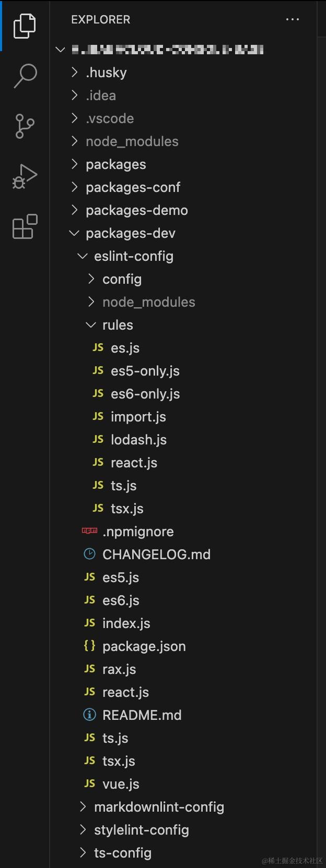Screen dimensions: 326x868
Task: Open the Explorer view in activity bar
Action: [25, 26]
